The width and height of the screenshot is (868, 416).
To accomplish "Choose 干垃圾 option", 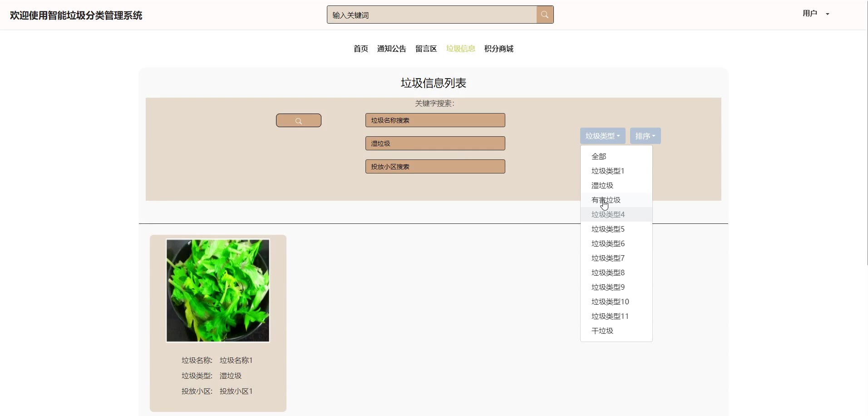I will (x=616, y=331).
